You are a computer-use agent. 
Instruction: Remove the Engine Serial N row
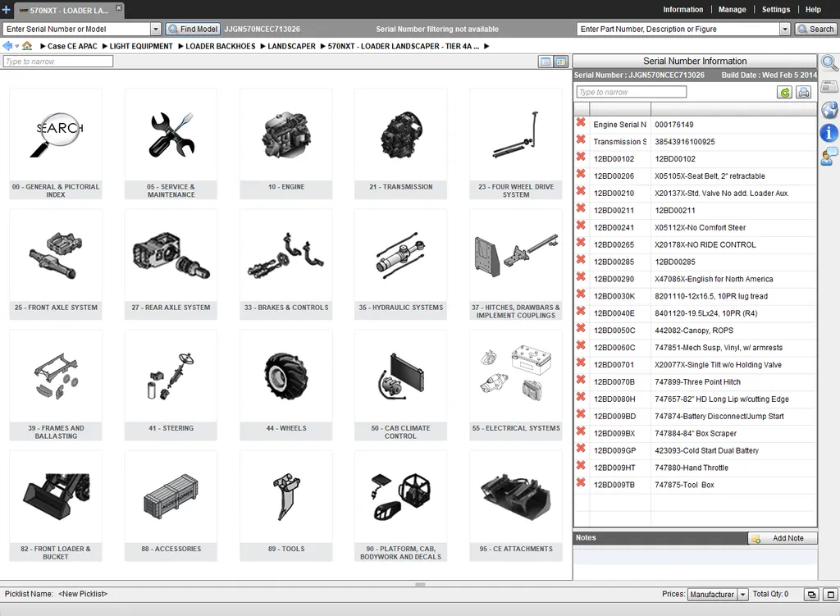click(581, 123)
